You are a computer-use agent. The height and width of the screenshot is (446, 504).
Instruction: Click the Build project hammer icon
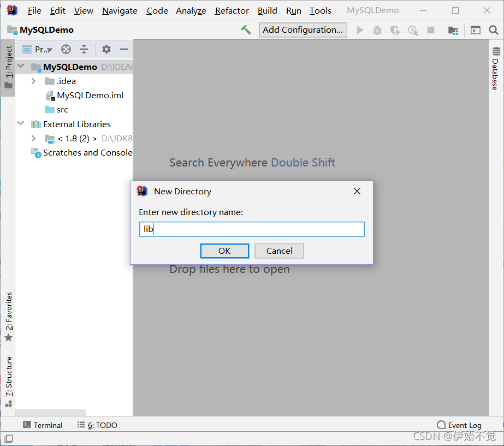coord(246,30)
